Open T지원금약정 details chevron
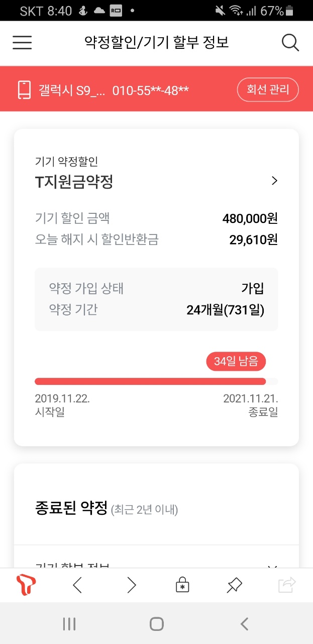This screenshot has height=644, width=313. 274,181
